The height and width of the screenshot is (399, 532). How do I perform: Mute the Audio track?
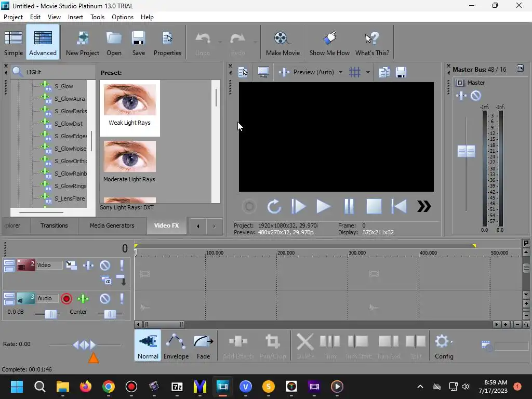tap(105, 299)
